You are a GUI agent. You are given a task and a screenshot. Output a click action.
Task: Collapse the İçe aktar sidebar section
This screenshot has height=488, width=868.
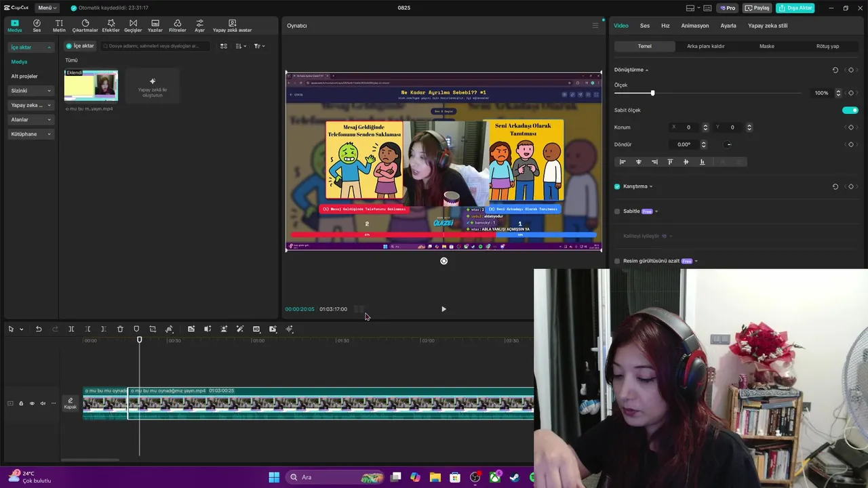pos(31,47)
